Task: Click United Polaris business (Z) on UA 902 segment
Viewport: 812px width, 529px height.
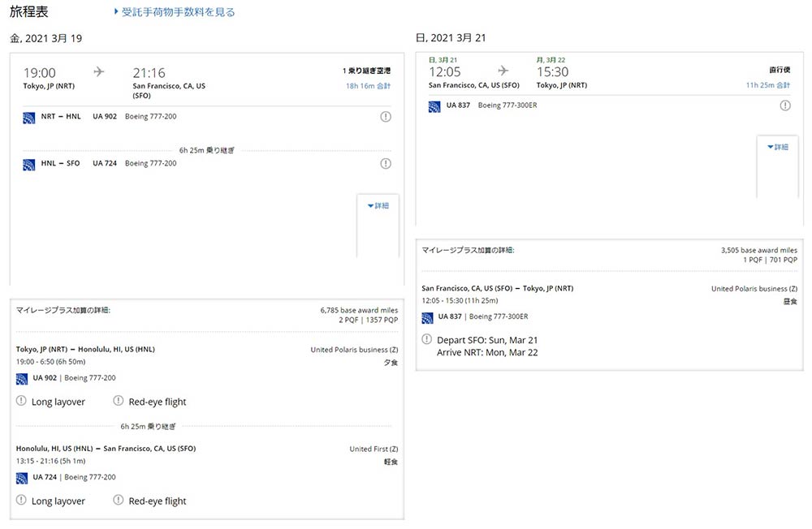Action: tap(354, 350)
